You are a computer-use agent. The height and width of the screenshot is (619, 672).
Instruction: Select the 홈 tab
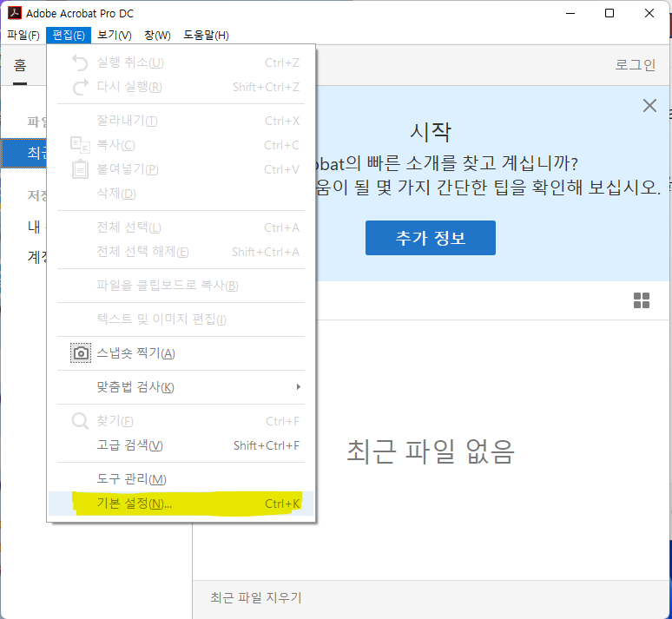(x=20, y=66)
